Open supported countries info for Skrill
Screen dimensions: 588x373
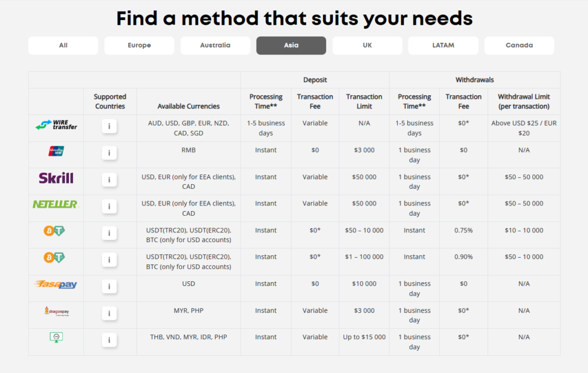point(109,180)
